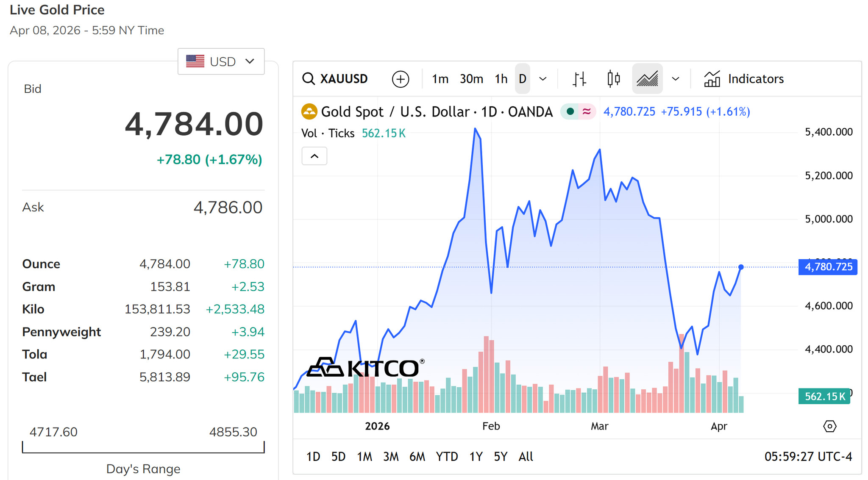The image size is (868, 480).
Task: Open the USD currency dropdown
Action: coord(221,61)
